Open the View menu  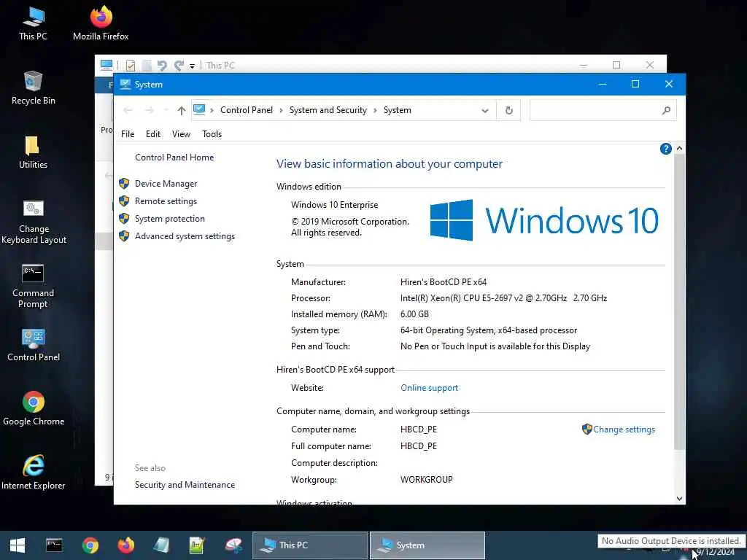pyautogui.click(x=181, y=134)
